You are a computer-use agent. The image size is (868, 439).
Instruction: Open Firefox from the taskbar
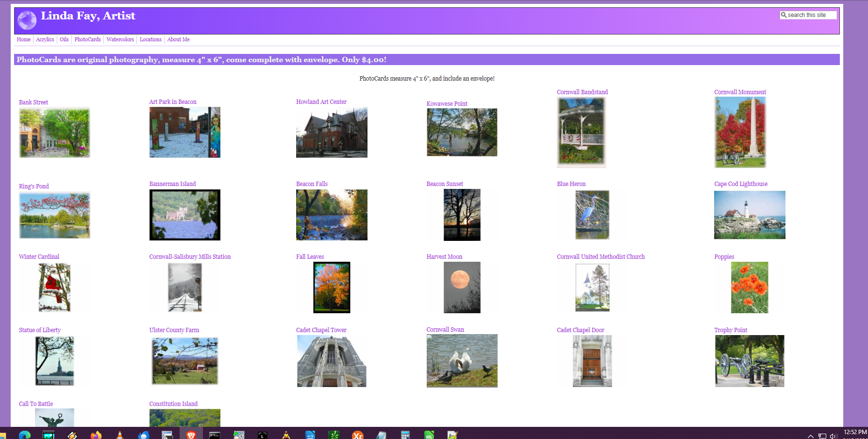(x=96, y=435)
